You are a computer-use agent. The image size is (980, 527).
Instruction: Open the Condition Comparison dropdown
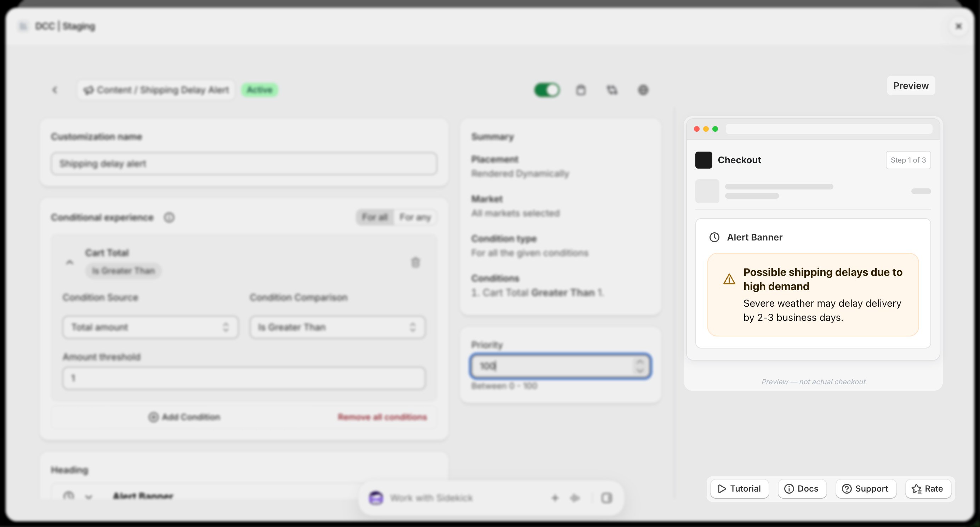337,327
